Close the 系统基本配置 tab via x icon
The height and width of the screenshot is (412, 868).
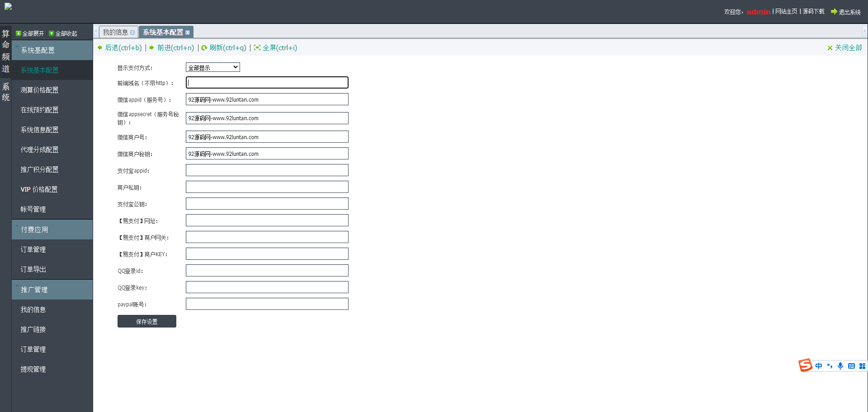188,33
